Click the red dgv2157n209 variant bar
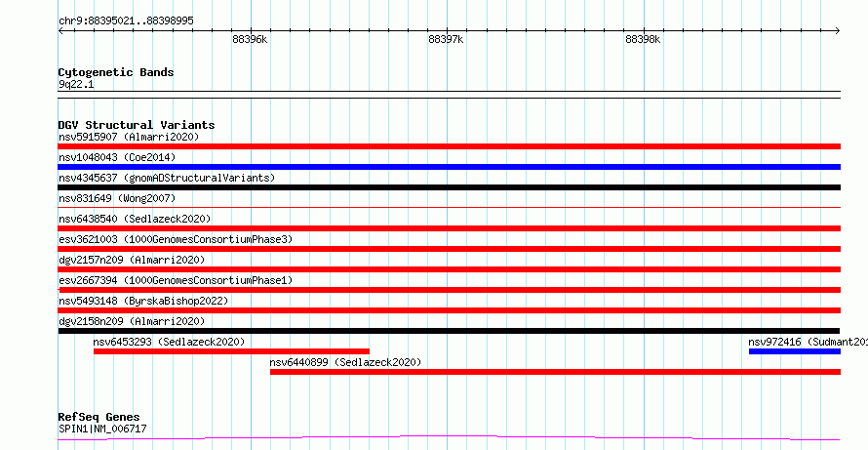The width and height of the screenshot is (868, 450). [x=449, y=269]
